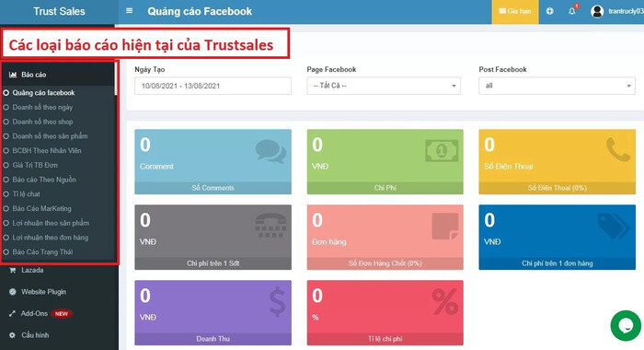Image resolution: width=644 pixels, height=350 pixels.
Task: Click the Chi phí trên 1 Sđt footer
Action: (x=213, y=263)
